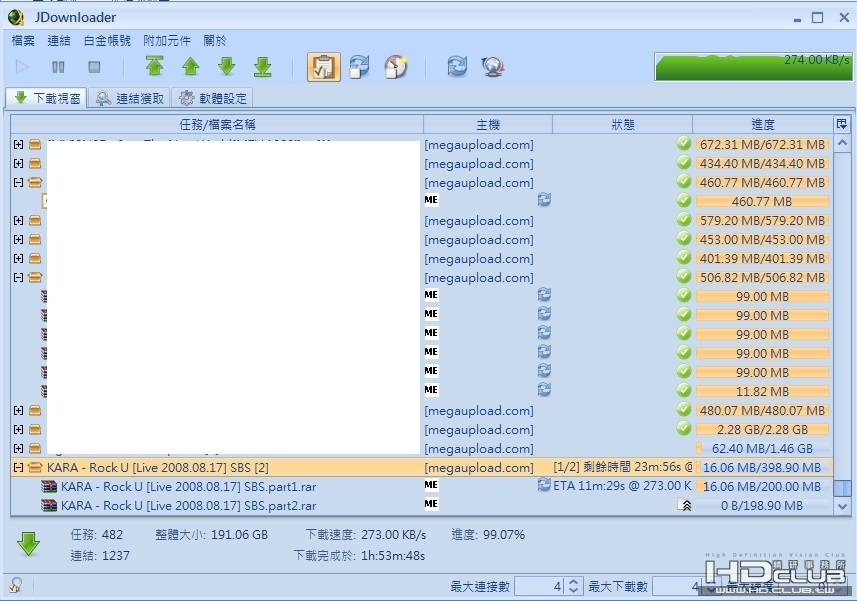The height and width of the screenshot is (601, 857).
Task: Click the JDownloader logo in title bar
Action: [x=16, y=17]
